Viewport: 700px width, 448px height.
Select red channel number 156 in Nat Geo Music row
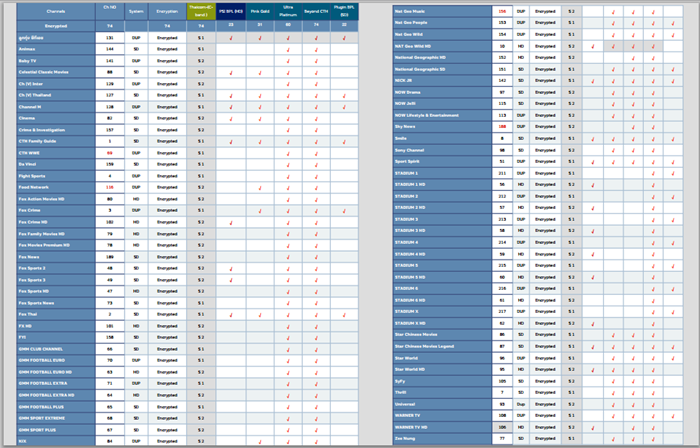[x=502, y=11]
